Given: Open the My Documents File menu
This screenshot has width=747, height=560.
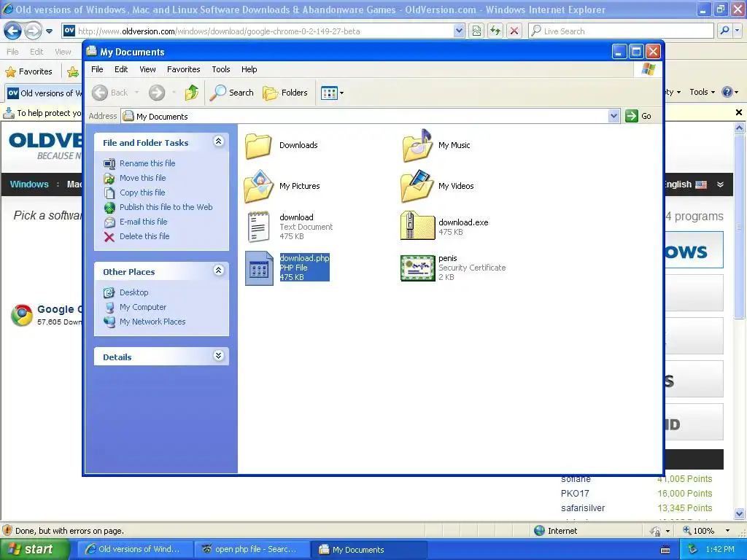Looking at the screenshot, I should click(x=97, y=69).
